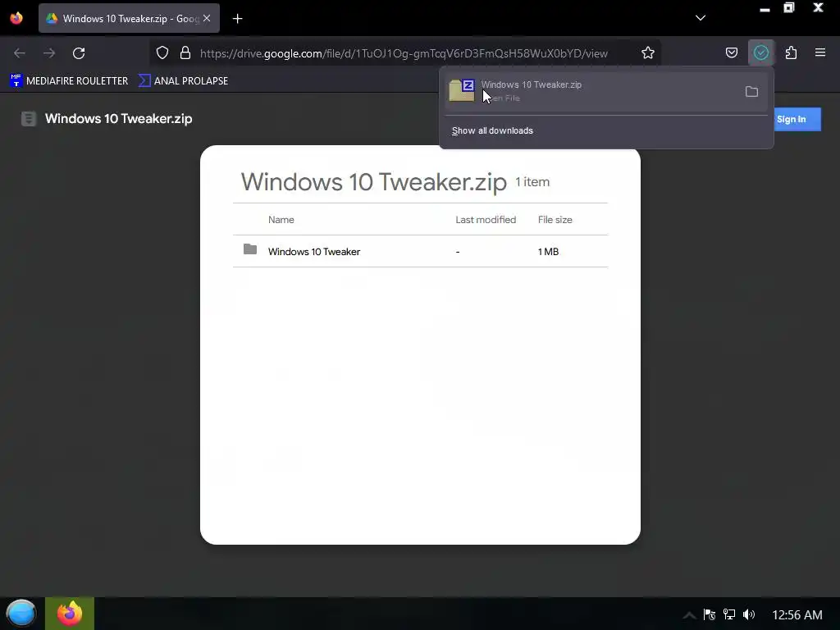Open the Extensions puzzle icon
The height and width of the screenshot is (630, 840).
pos(791,52)
